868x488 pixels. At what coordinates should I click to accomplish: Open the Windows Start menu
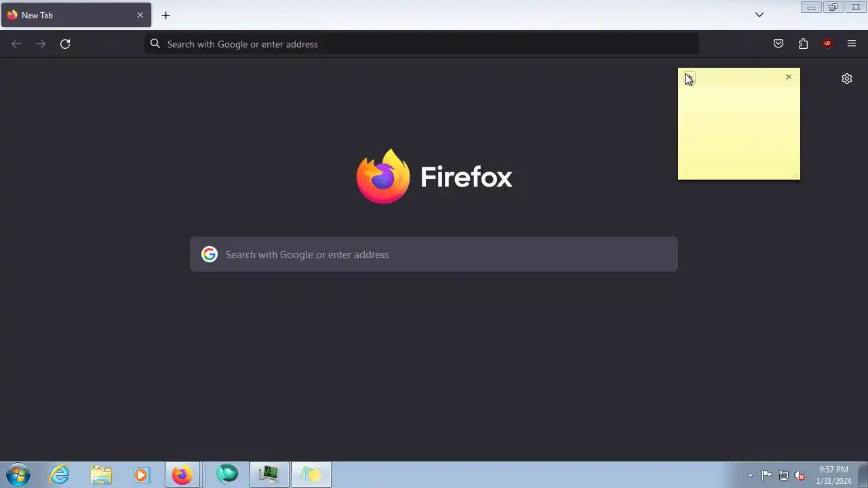[18, 475]
